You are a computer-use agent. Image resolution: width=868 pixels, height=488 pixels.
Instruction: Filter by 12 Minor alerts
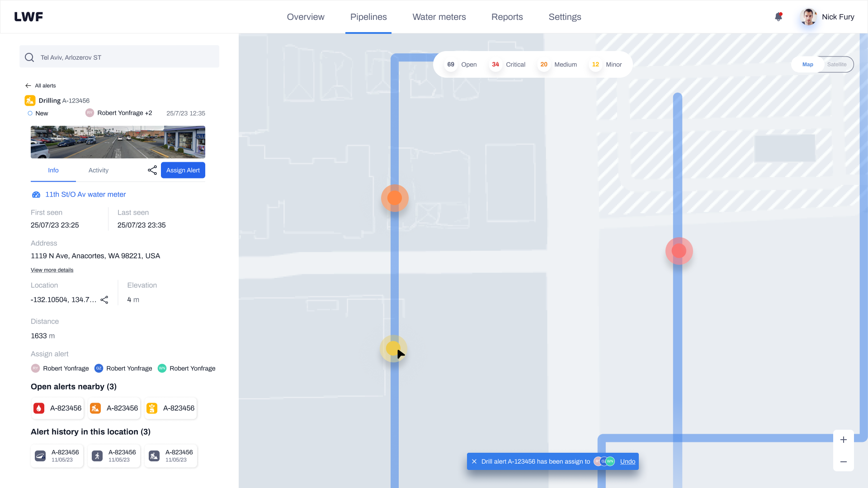pyautogui.click(x=606, y=65)
